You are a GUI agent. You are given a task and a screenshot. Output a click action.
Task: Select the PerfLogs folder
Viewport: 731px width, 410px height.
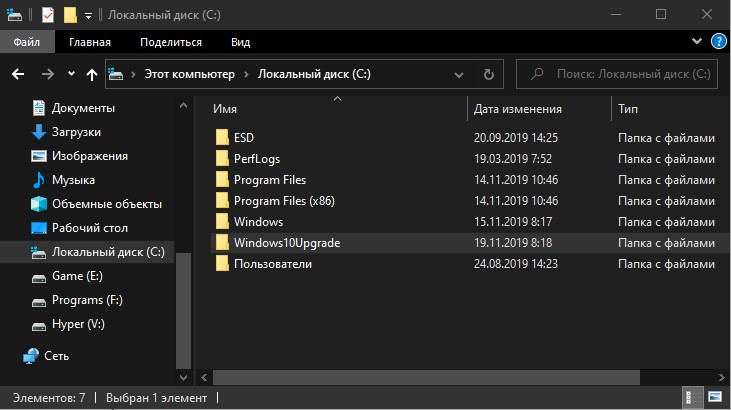tap(257, 159)
